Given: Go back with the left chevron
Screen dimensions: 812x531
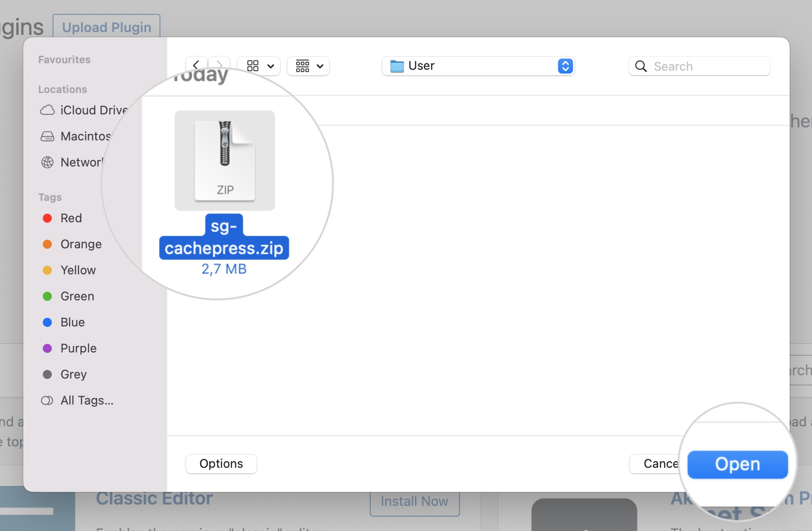Looking at the screenshot, I should pyautogui.click(x=196, y=65).
